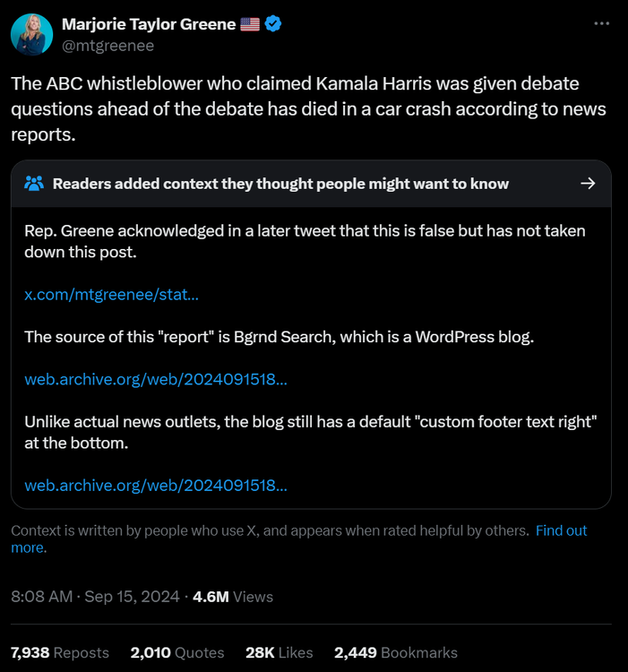View the 2,010 Quotes list

tap(177, 652)
